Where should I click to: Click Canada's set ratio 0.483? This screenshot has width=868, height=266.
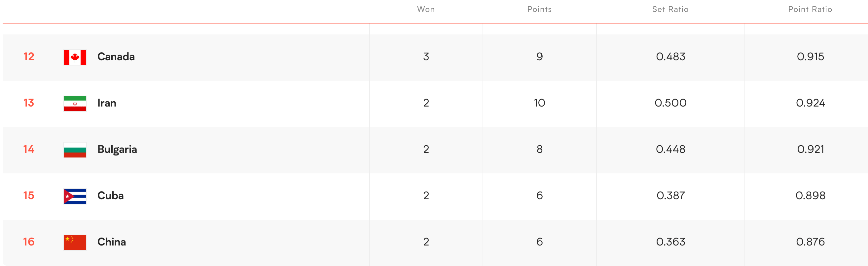point(670,57)
